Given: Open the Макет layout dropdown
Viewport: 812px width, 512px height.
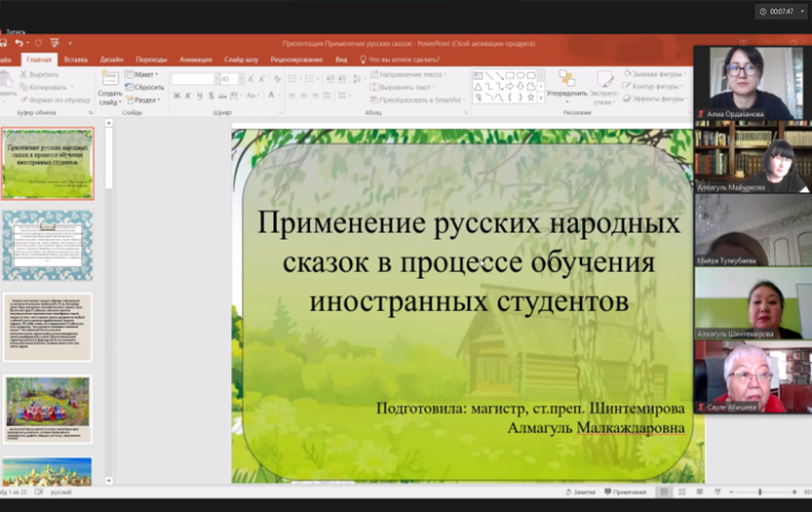Looking at the screenshot, I should [x=146, y=74].
